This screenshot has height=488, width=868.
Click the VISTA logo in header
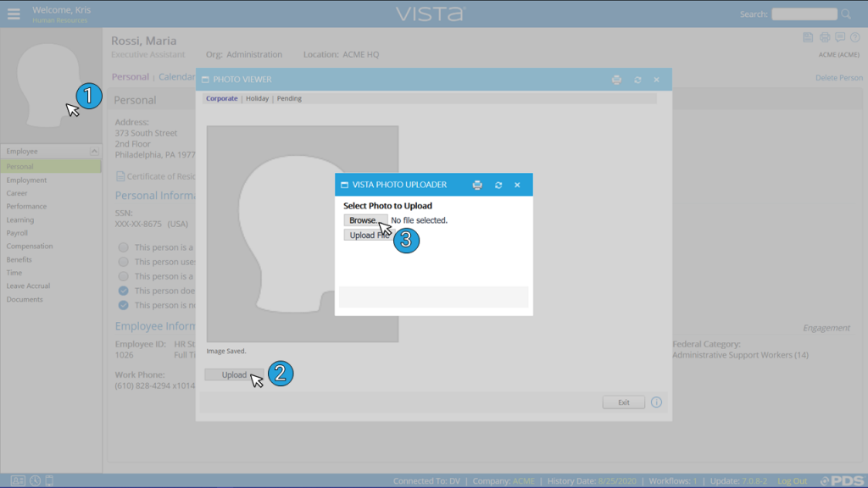click(x=431, y=14)
